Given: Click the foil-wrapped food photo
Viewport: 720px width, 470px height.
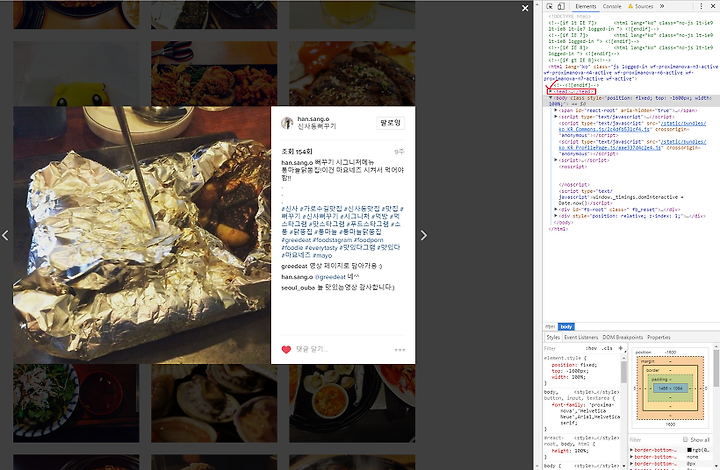Looking at the screenshot, I should click(x=142, y=235).
